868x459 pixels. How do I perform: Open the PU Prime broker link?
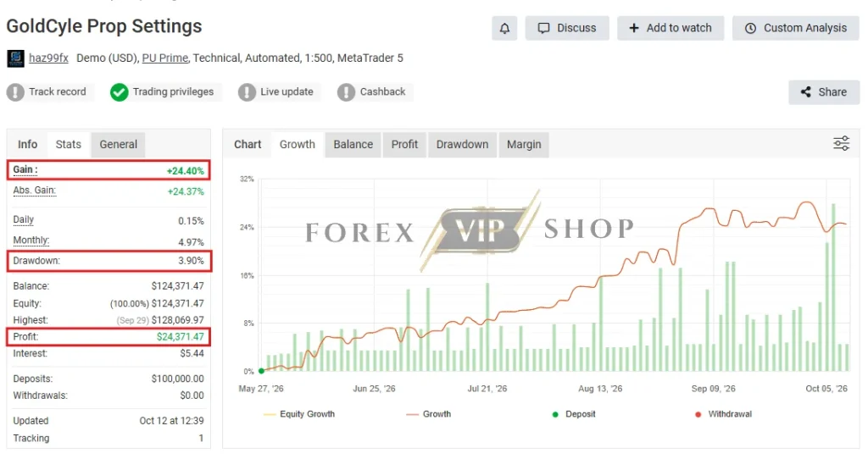pyautogui.click(x=165, y=58)
